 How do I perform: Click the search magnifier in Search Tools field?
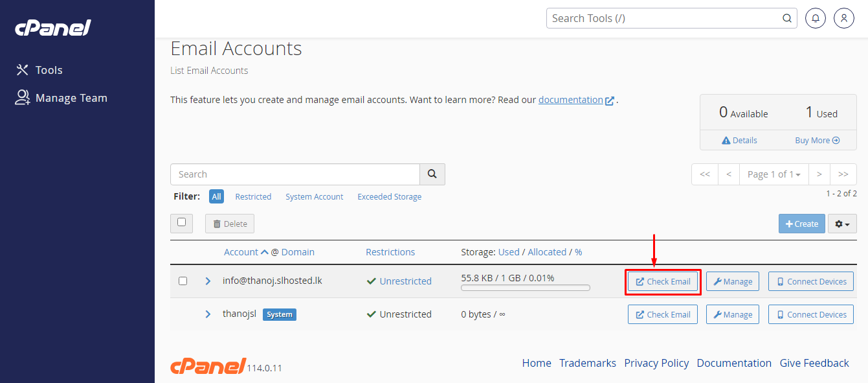[786, 17]
